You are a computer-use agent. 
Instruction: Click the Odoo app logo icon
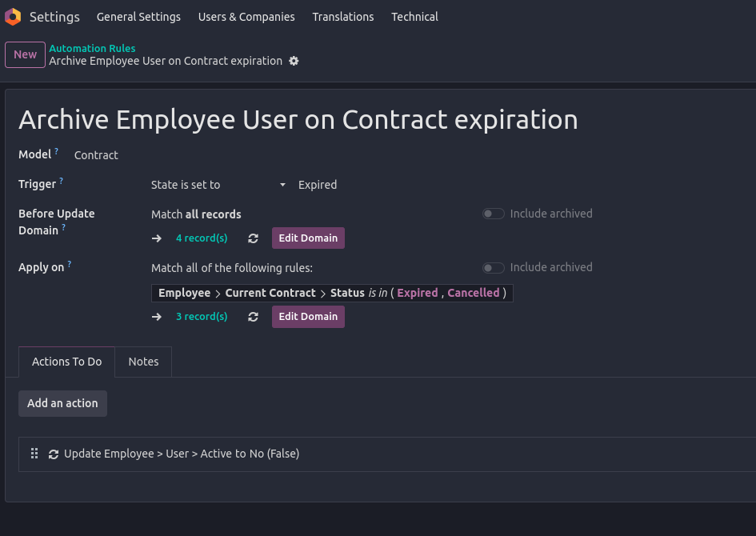(x=13, y=17)
